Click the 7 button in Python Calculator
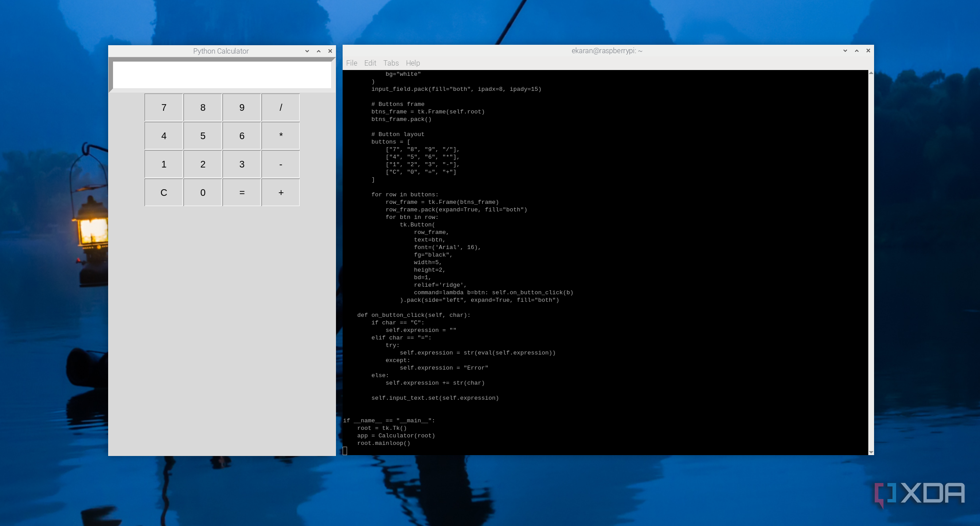 click(164, 108)
